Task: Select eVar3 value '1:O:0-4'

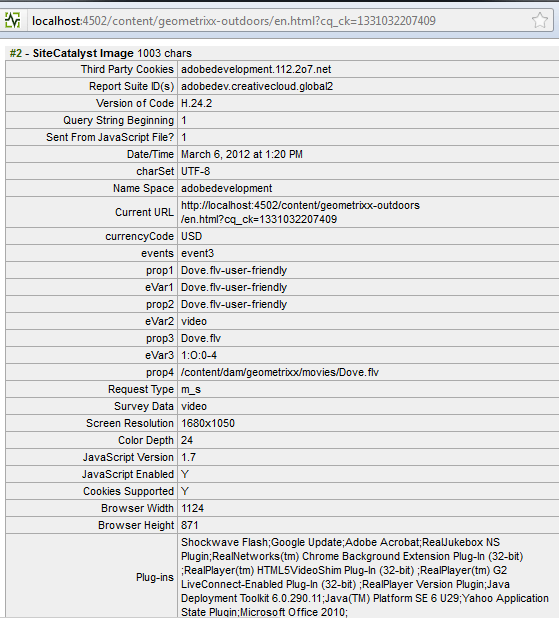Action: tap(199, 355)
